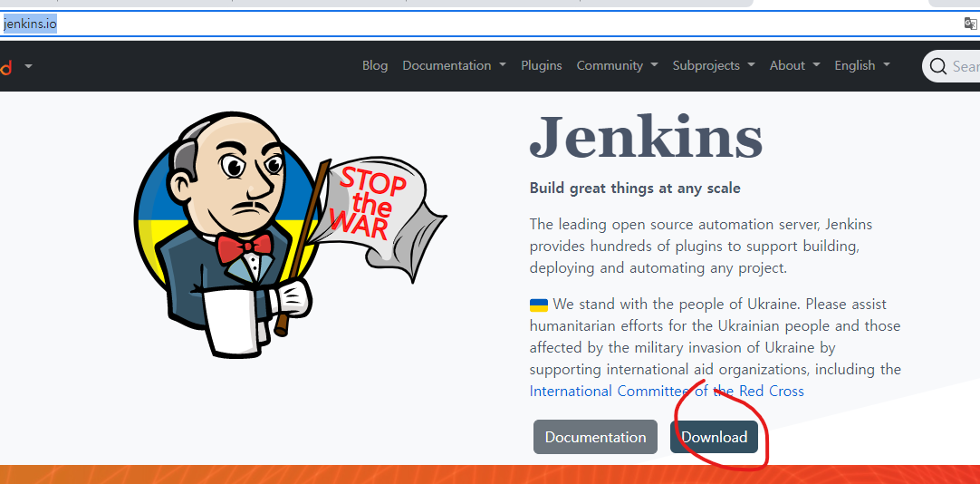The image size is (980, 484).
Task: Expand the Subprojects menu
Action: [713, 65]
